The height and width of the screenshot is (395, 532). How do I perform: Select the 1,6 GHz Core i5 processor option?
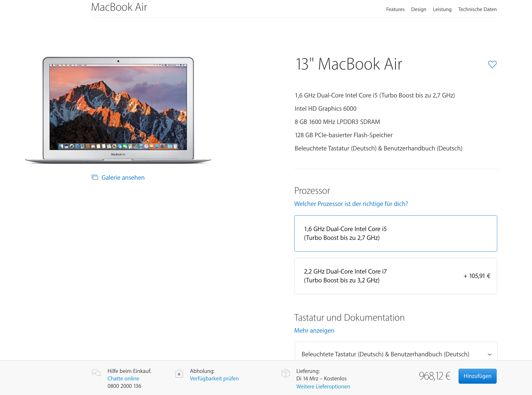pyautogui.click(x=396, y=234)
